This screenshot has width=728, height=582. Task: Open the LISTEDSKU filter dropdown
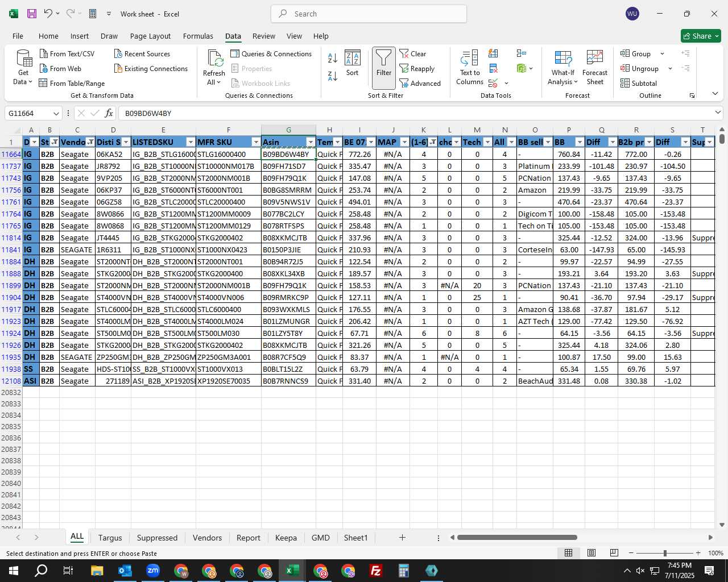(191, 142)
